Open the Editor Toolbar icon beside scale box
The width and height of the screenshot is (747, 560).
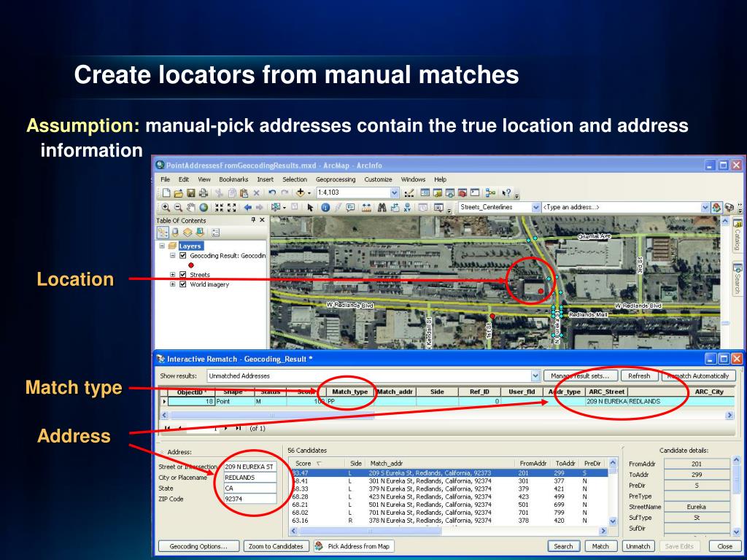click(x=409, y=192)
